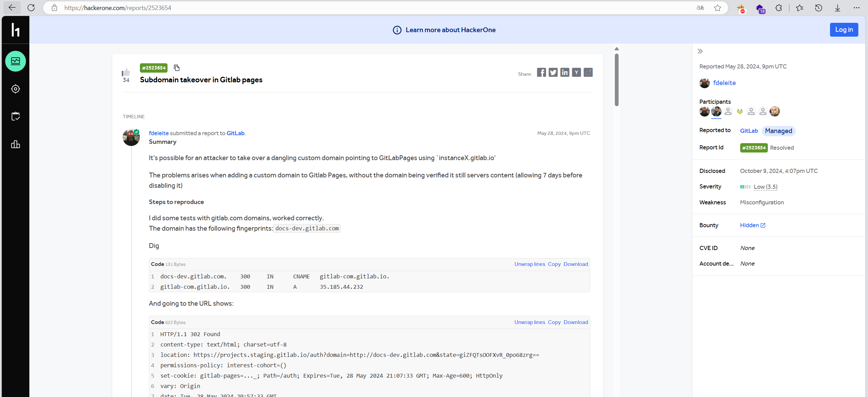Expand the Low (3.5) severity details
This screenshot has width=868, height=397.
765,187
